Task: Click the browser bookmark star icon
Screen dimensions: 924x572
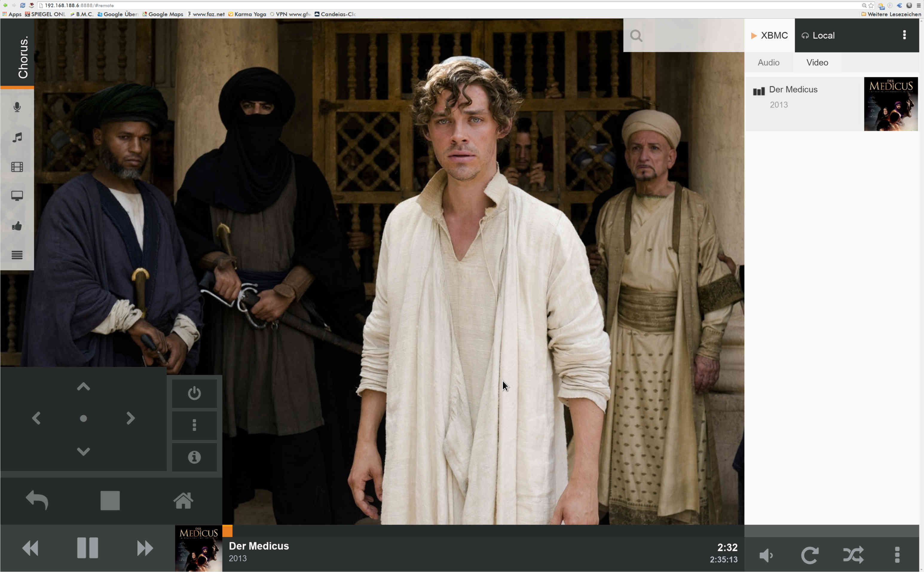Action: (871, 5)
